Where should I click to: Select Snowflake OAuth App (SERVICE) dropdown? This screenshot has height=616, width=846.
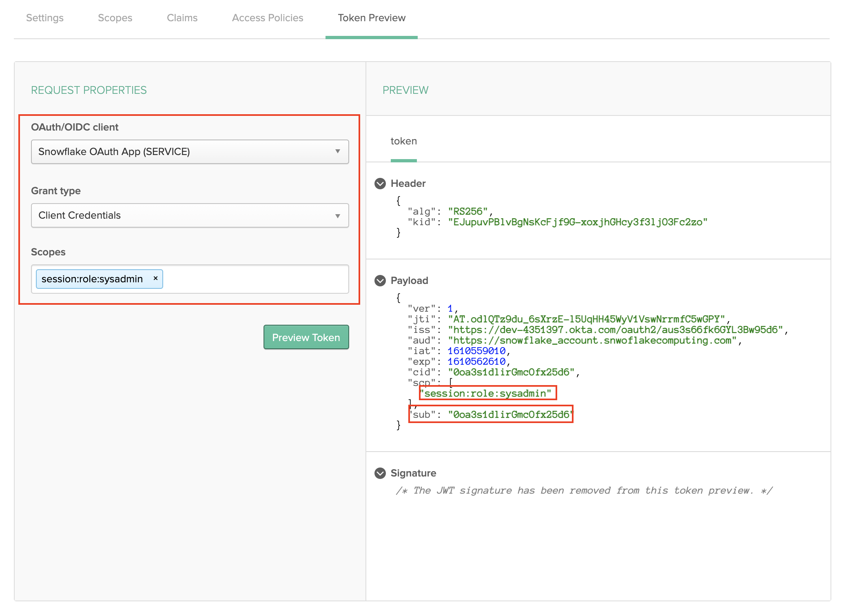190,152
